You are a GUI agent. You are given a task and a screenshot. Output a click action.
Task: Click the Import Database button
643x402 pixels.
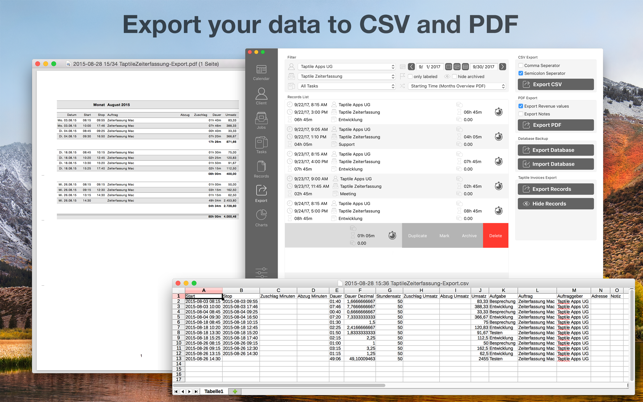[556, 164]
